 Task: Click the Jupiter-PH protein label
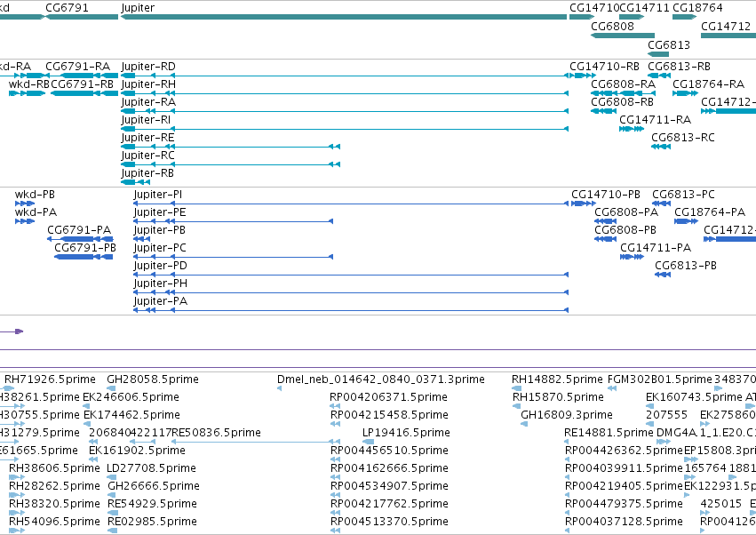coord(161,283)
